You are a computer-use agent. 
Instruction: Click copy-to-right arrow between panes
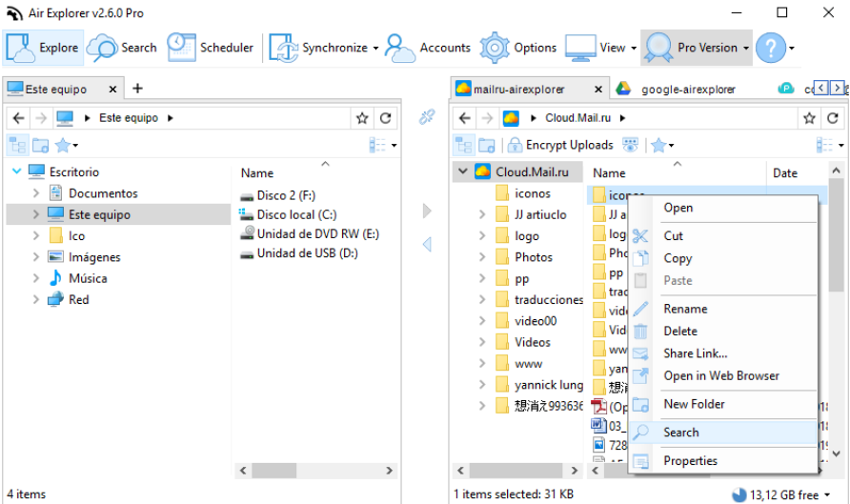click(427, 211)
